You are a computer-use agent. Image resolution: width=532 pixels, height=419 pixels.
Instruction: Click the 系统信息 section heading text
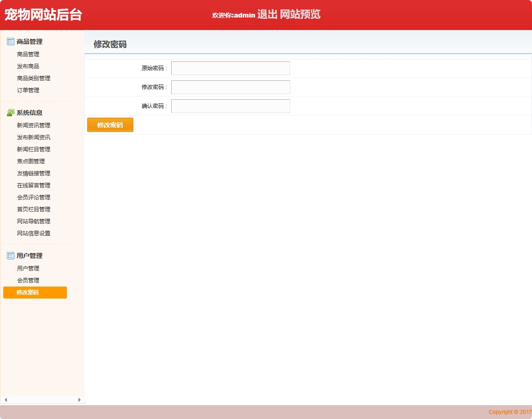tap(30, 113)
